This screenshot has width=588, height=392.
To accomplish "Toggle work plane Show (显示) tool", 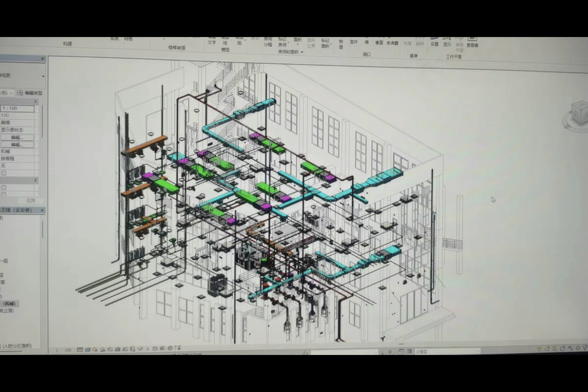I will [x=447, y=42].
